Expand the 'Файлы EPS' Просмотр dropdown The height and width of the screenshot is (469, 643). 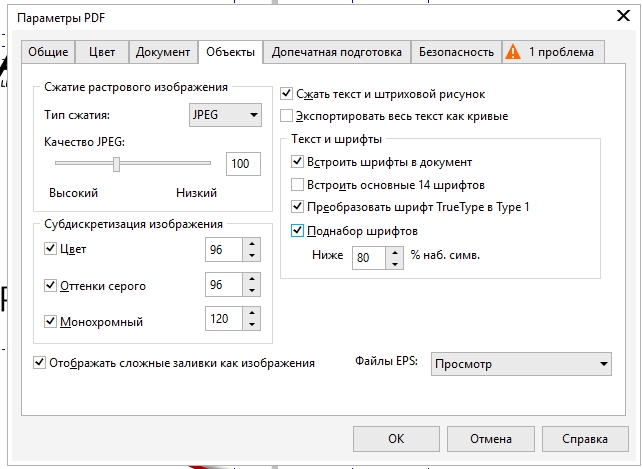coord(520,364)
